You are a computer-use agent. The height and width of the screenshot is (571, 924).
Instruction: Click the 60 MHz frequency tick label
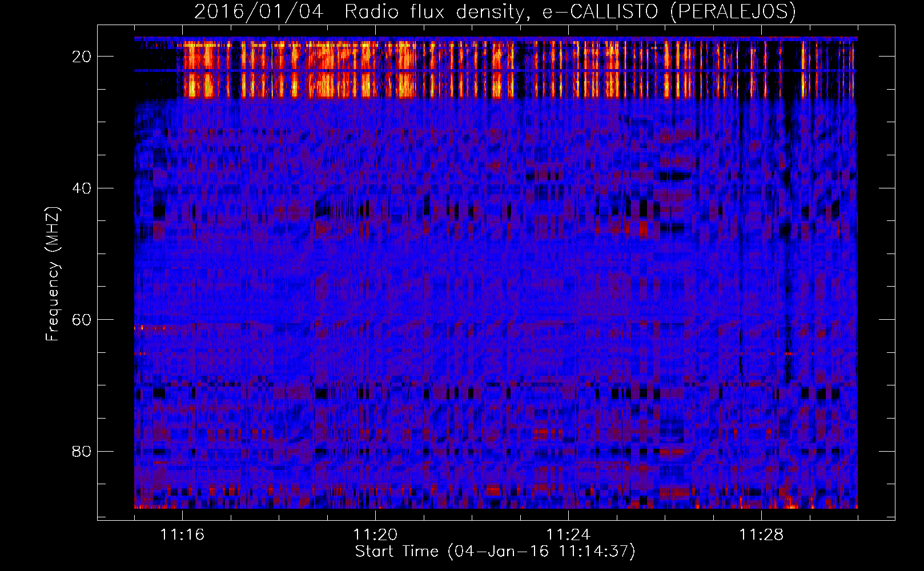[82, 320]
